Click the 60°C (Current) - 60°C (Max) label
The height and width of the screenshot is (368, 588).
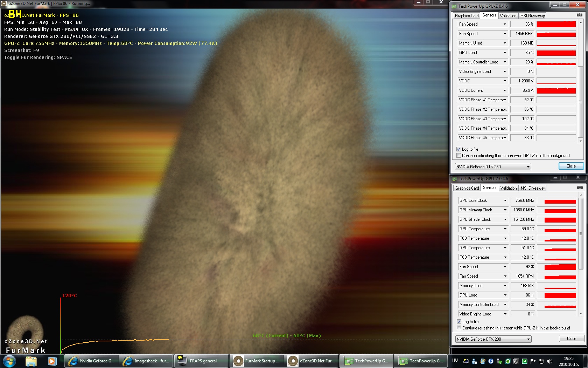287,335
